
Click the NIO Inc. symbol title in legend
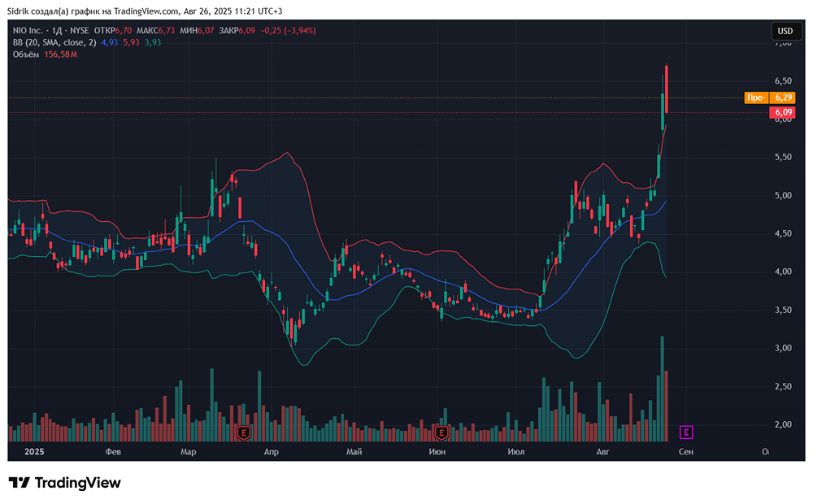coord(28,31)
